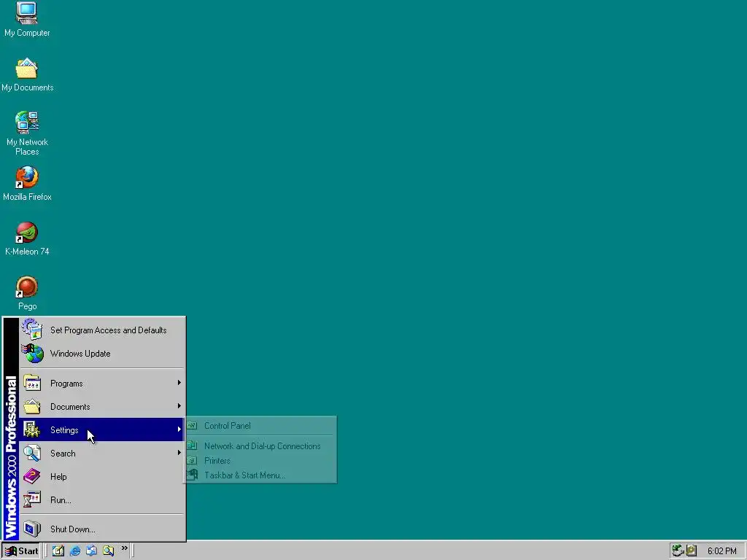This screenshot has height=560, width=747.
Task: Open Search submenu
Action: click(x=101, y=453)
